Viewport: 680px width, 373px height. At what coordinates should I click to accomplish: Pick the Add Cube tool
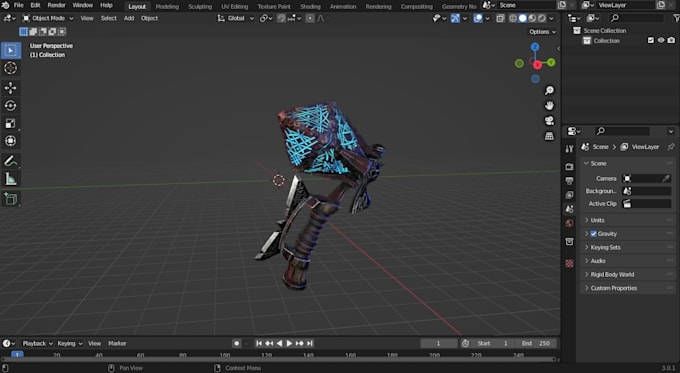click(x=10, y=199)
